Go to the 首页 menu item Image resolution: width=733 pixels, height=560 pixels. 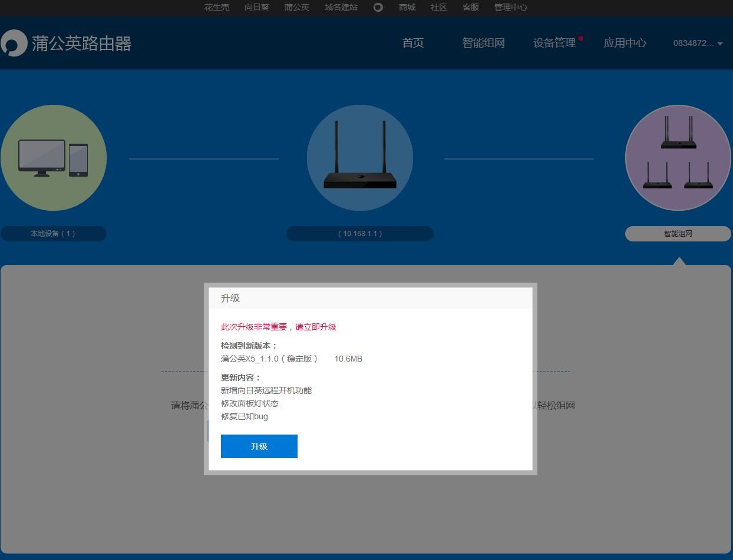coord(413,43)
